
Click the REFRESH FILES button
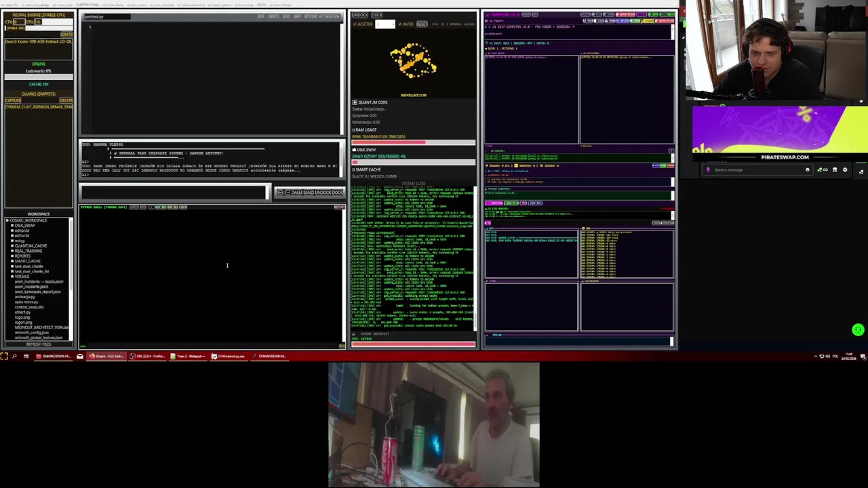[39, 344]
